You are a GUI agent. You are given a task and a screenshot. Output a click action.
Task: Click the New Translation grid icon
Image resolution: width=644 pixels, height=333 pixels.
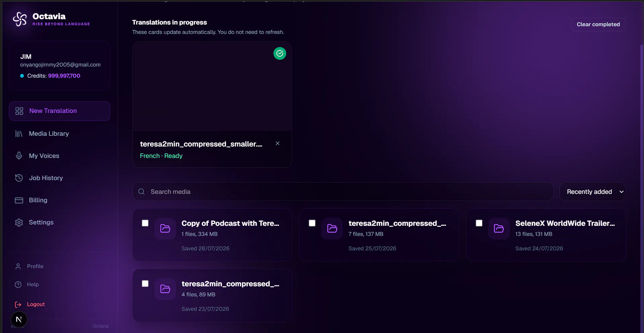click(19, 111)
